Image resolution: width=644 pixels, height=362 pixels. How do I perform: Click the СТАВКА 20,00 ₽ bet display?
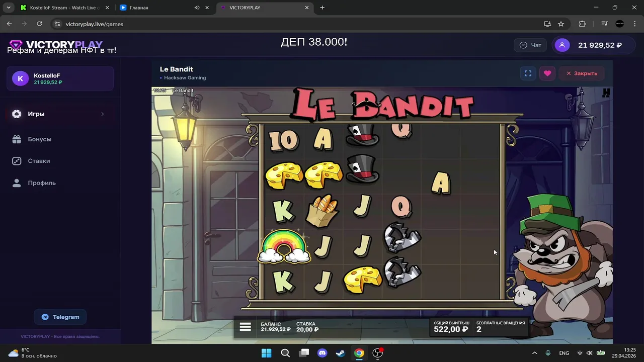307,327
